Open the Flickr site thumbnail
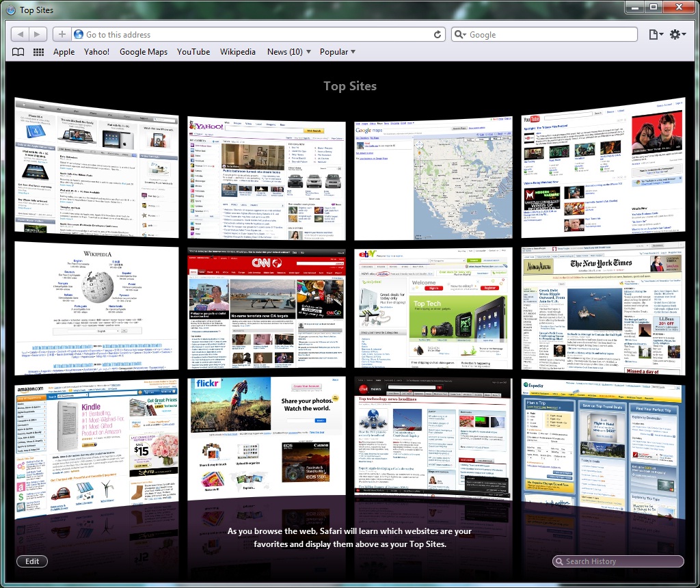The image size is (700, 588). point(267,438)
